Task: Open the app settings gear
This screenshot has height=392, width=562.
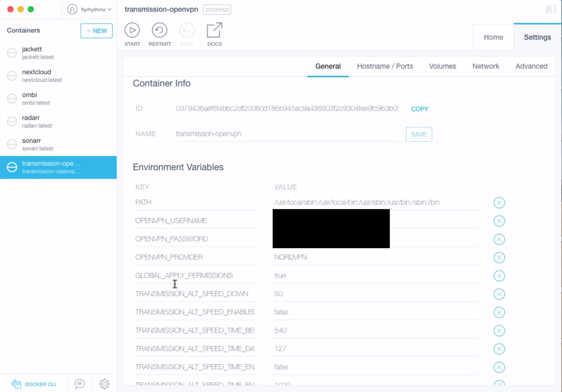Action: point(105,383)
